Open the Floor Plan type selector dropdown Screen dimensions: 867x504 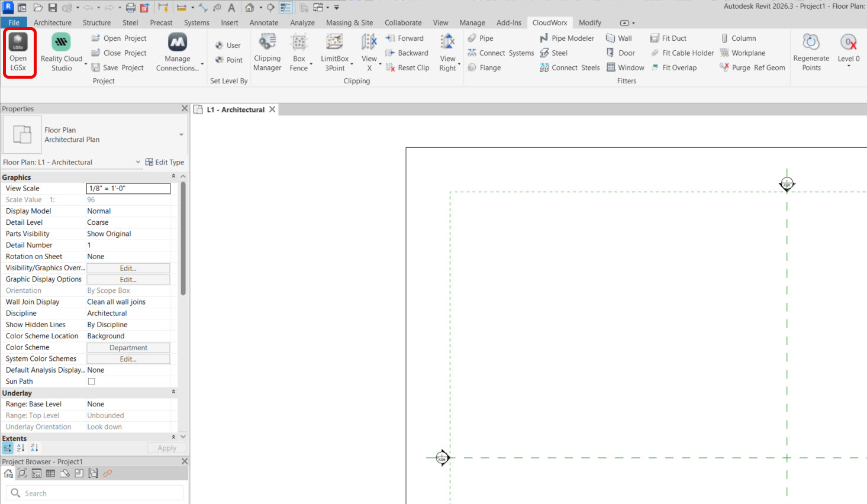coord(181,135)
